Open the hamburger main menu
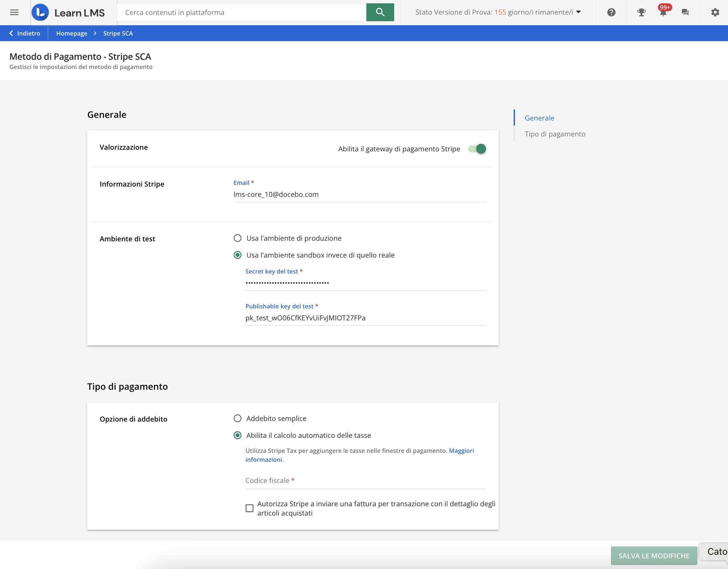Image resolution: width=728 pixels, height=569 pixels. [x=14, y=12]
